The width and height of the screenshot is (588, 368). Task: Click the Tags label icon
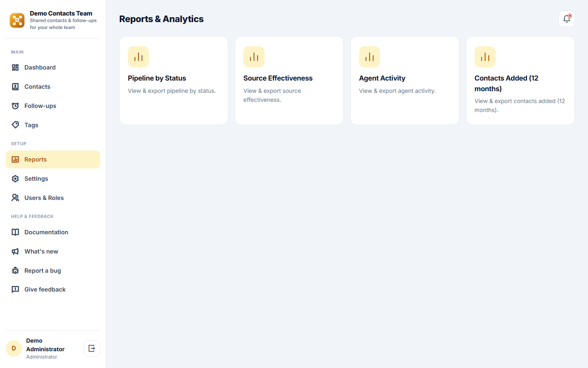(x=15, y=125)
